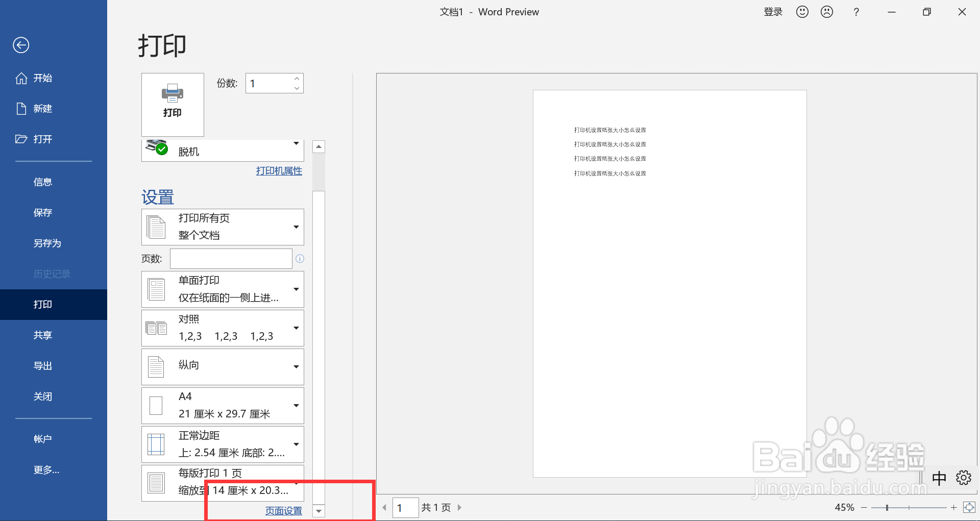Open the help question mark
The height and width of the screenshot is (521, 980).
coord(856,12)
